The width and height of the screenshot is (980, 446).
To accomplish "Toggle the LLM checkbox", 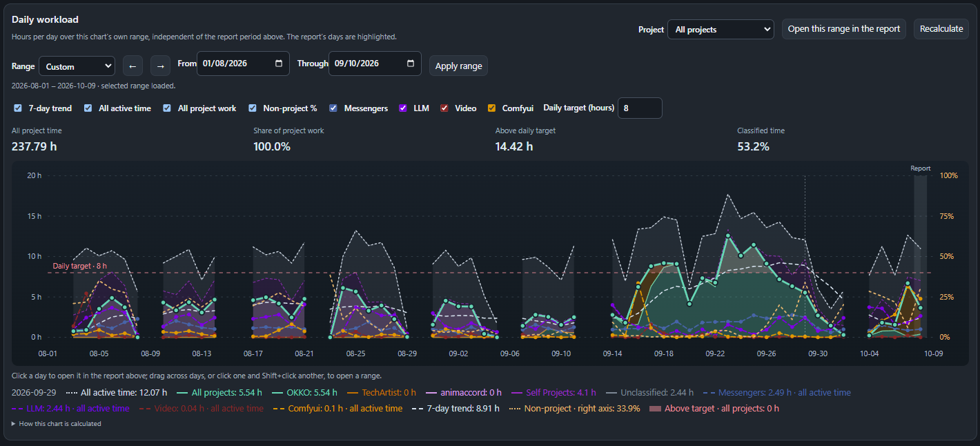I will pos(403,108).
